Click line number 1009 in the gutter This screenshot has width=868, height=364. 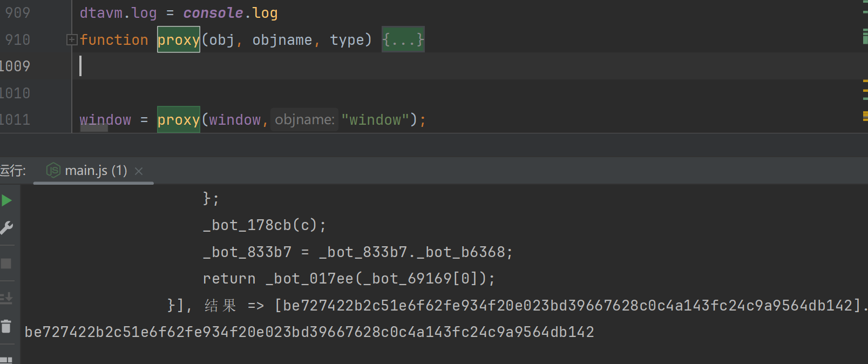pyautogui.click(x=15, y=66)
